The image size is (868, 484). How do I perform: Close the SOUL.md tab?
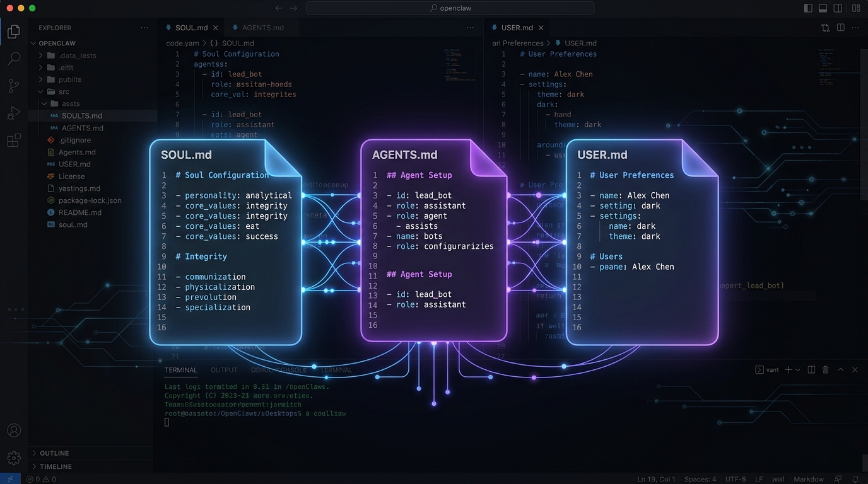point(215,28)
